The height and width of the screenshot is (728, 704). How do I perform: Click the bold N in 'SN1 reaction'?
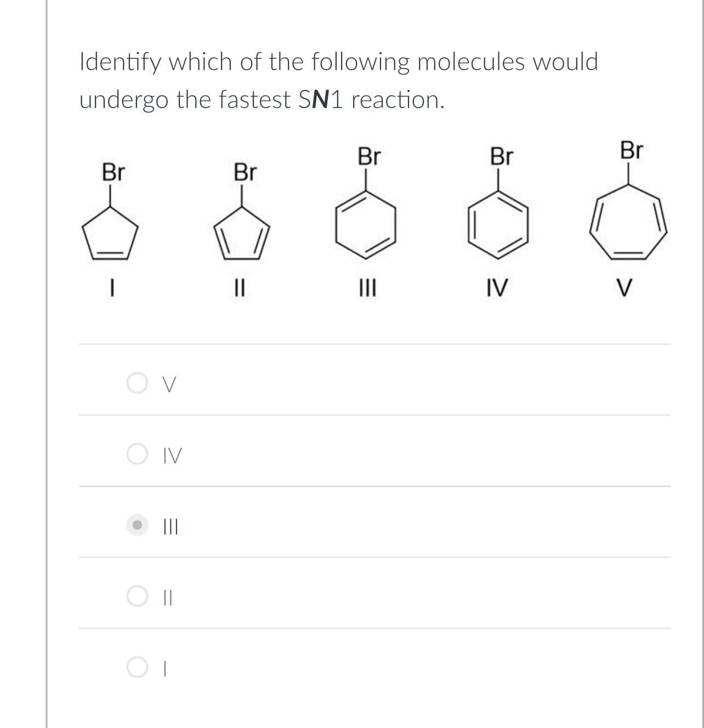click(x=321, y=100)
